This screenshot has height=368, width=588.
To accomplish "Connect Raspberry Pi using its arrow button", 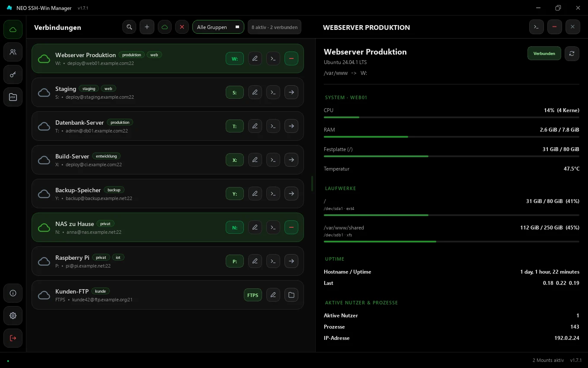I will [x=291, y=261].
